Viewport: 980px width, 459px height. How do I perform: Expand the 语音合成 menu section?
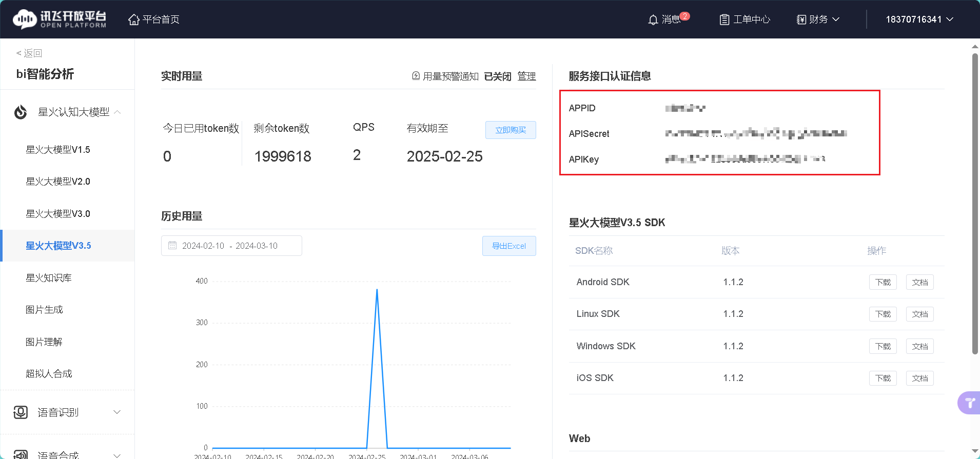click(117, 455)
